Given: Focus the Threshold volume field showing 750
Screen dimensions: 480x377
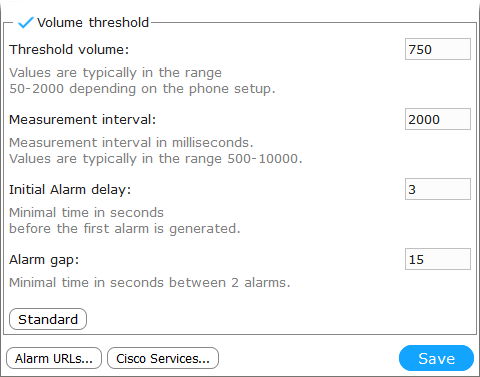Looking at the screenshot, I should tap(438, 49).
